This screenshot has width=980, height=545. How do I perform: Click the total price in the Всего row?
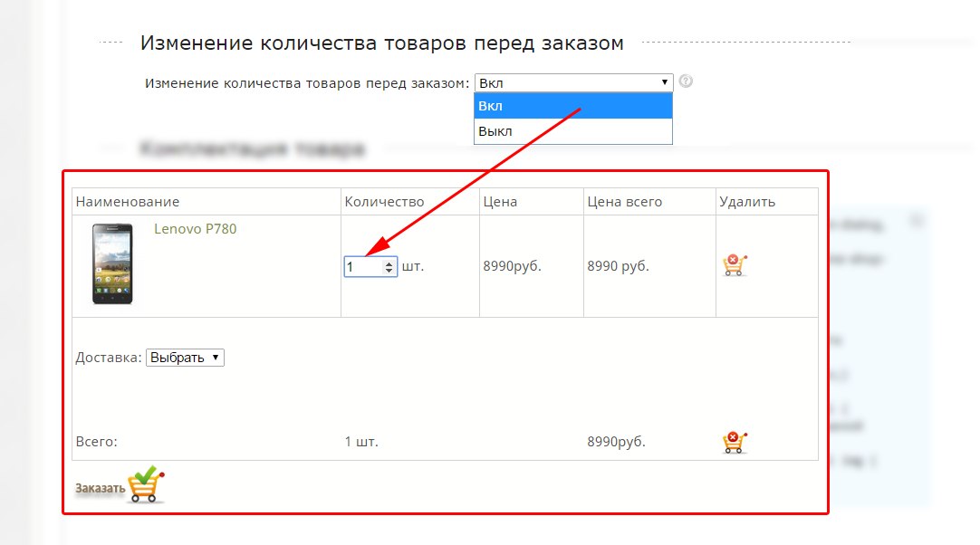click(616, 443)
